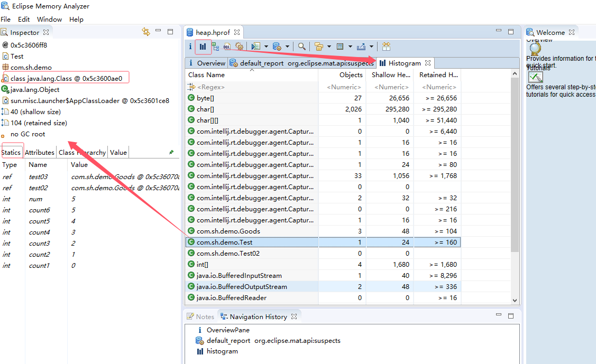Viewport: 596px width, 364px height.
Task: Expand the Group Results dropdown arrow
Action: point(329,46)
